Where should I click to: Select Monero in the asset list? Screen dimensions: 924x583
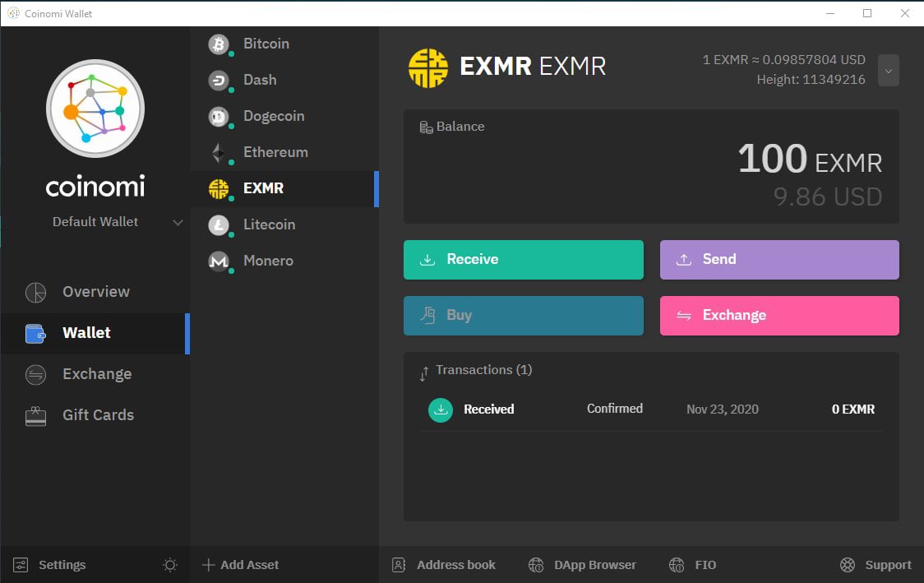pyautogui.click(x=284, y=261)
